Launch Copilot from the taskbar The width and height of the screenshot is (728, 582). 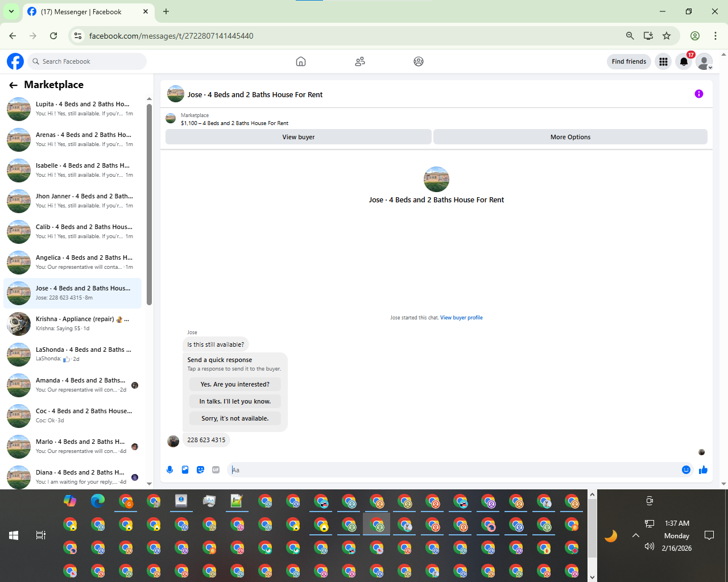(x=70, y=501)
